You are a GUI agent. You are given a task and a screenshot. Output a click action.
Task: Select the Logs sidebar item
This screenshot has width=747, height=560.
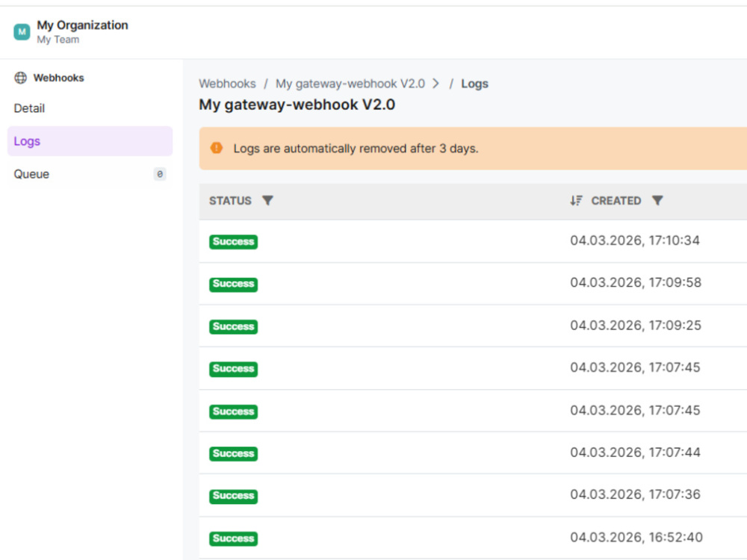click(90, 141)
